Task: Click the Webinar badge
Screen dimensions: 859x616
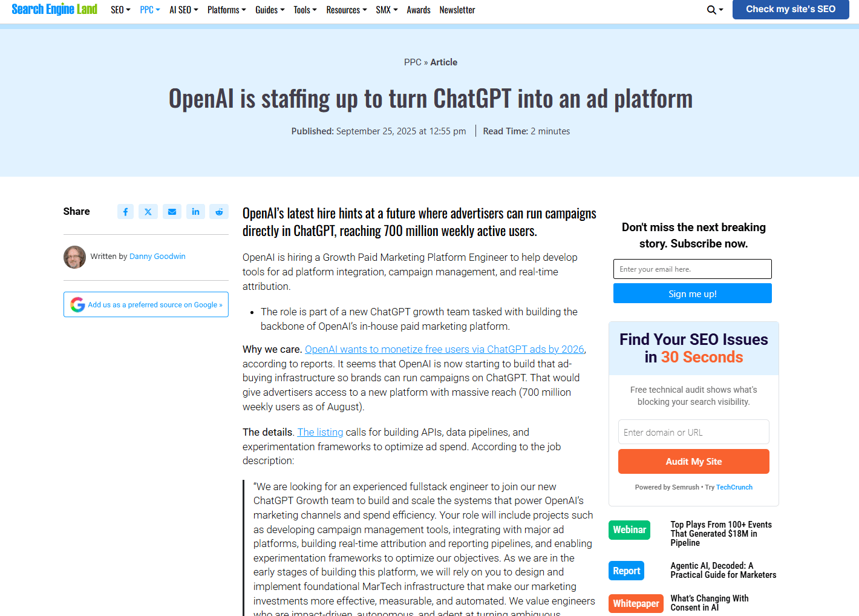Action: click(629, 530)
